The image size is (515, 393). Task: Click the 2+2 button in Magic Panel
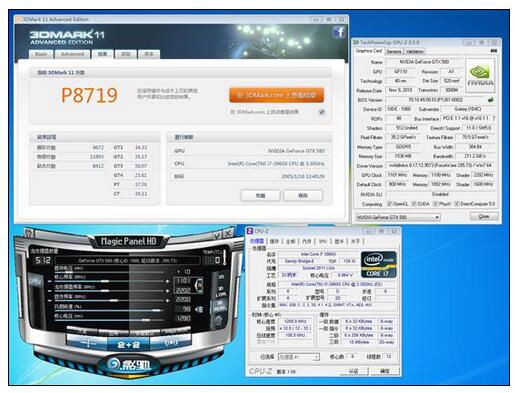pyautogui.click(x=128, y=345)
